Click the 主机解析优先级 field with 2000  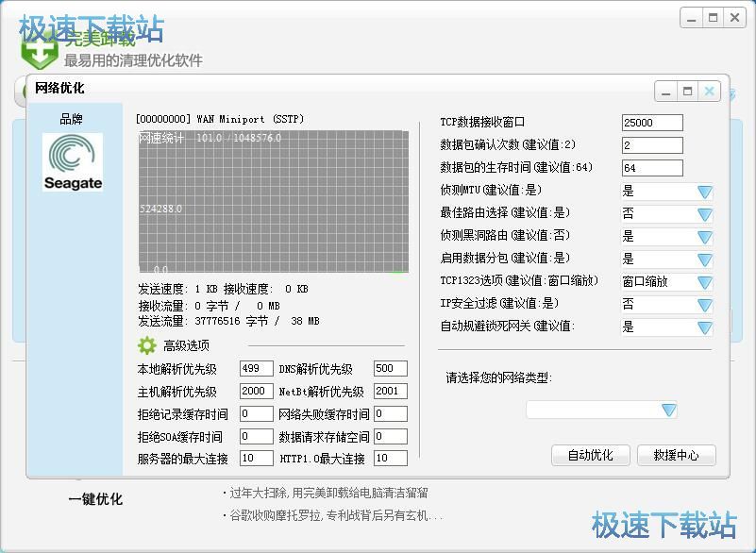tap(257, 391)
